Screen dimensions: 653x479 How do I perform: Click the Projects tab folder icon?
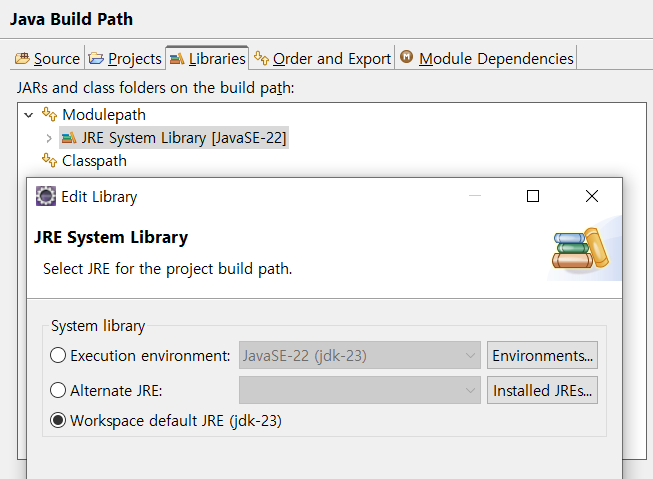coord(96,58)
